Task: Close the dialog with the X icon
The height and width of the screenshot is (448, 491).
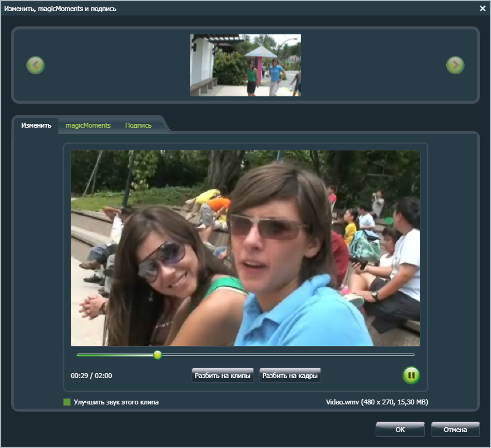Action: [482, 9]
